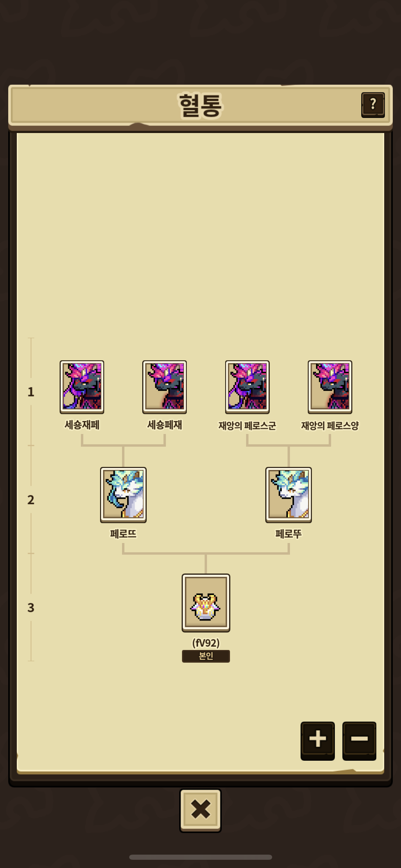This screenshot has height=868, width=401.
Task: Click generation 2 marker on ruler
Action: (31, 500)
